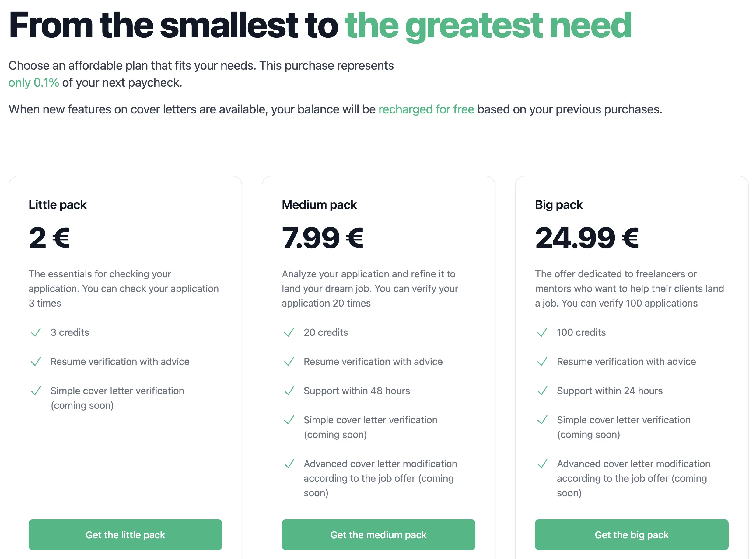Click the Little pack title
Viewport: 756px width, 559px height.
58,205
